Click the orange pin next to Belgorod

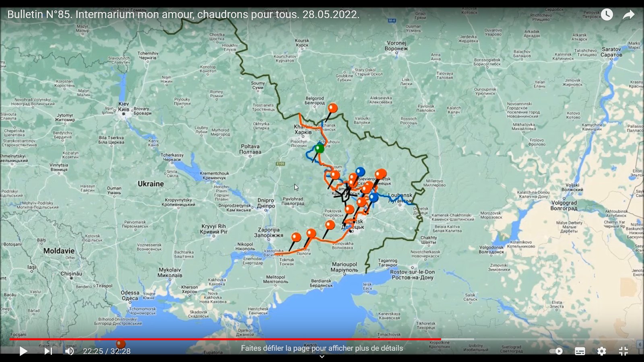[x=332, y=108]
